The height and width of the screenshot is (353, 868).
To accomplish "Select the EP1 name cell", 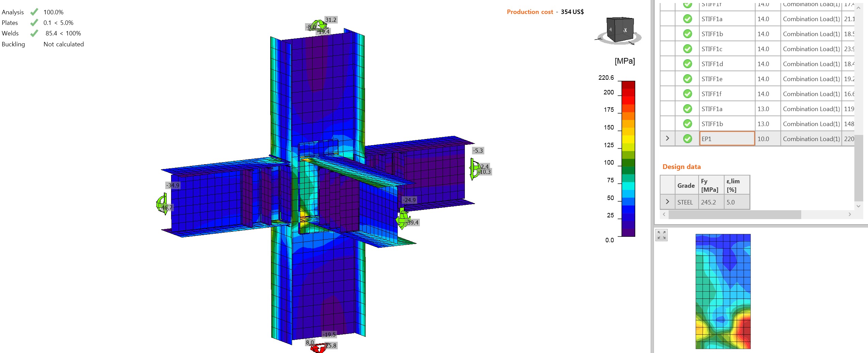I will point(727,139).
